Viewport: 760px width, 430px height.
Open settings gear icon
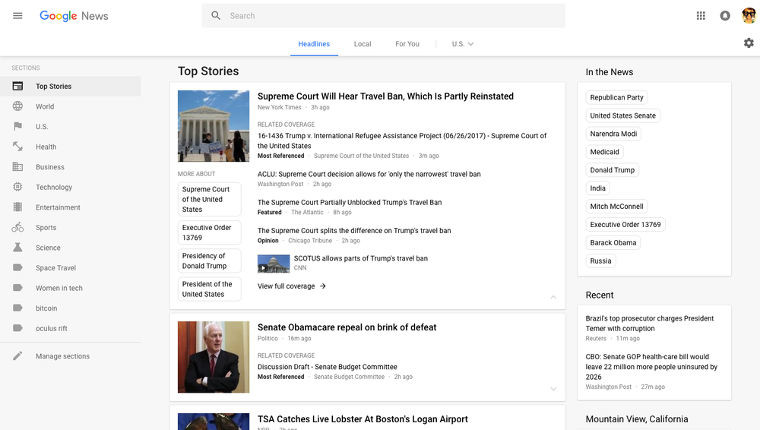[x=748, y=43]
